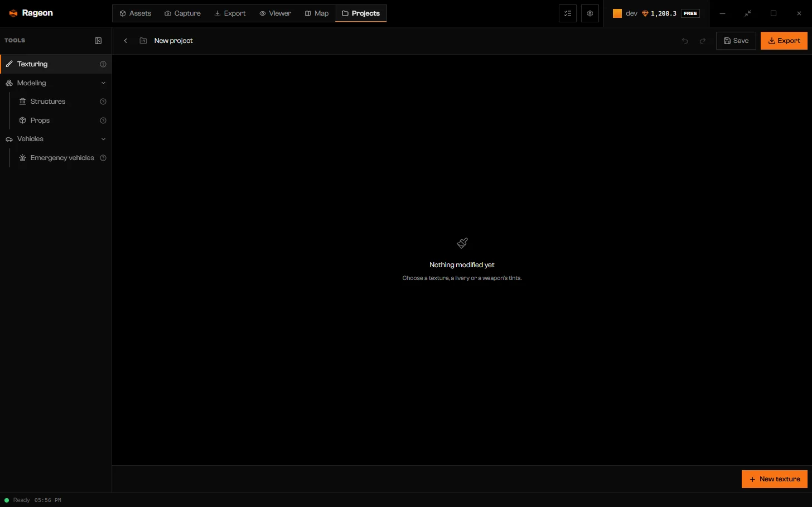
Task: Select the Texturing tool
Action: [x=56, y=64]
